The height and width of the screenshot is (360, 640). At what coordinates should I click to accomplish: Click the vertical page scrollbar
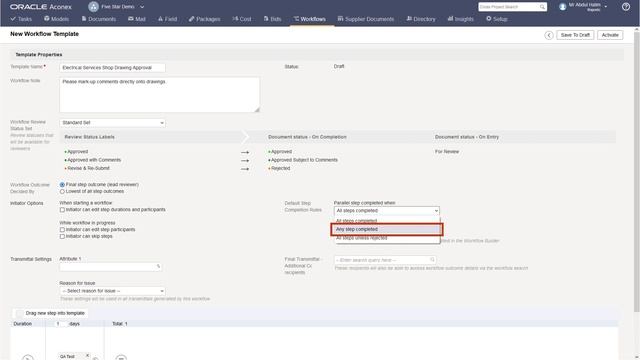(x=636, y=171)
